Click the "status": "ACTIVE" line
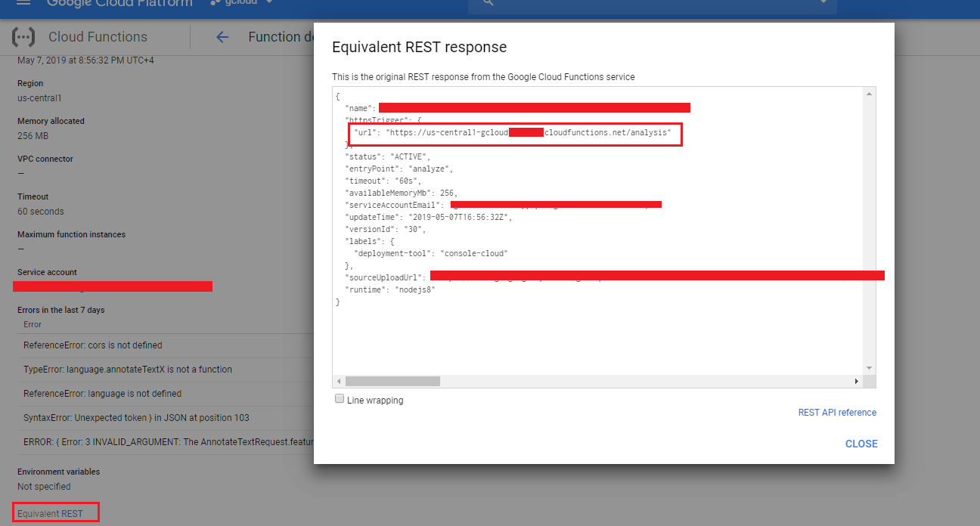Image resolution: width=980 pixels, height=526 pixels. (x=387, y=156)
